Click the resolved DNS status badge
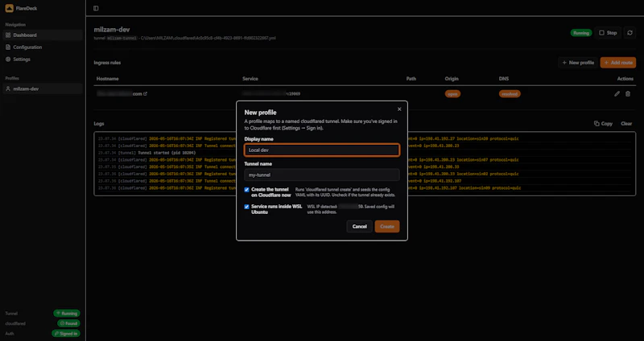This screenshot has height=341, width=644. (510, 94)
